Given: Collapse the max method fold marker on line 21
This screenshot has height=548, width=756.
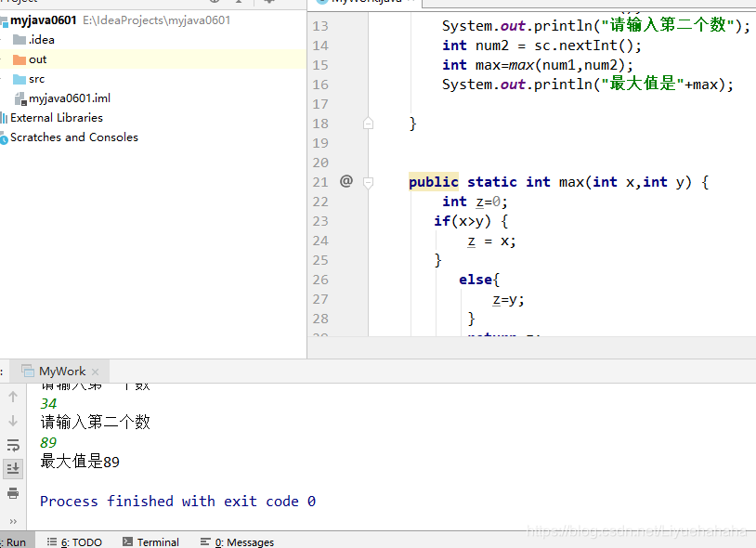Looking at the screenshot, I should pos(368,182).
